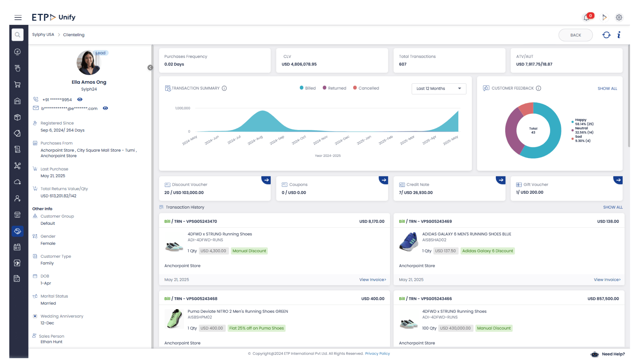The width and height of the screenshot is (640, 364).
Task: Open the hamburger navigation menu
Action: (18, 18)
